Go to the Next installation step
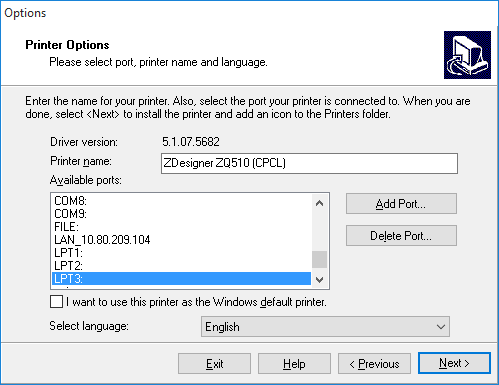This screenshot has height=385, width=499. [454, 363]
